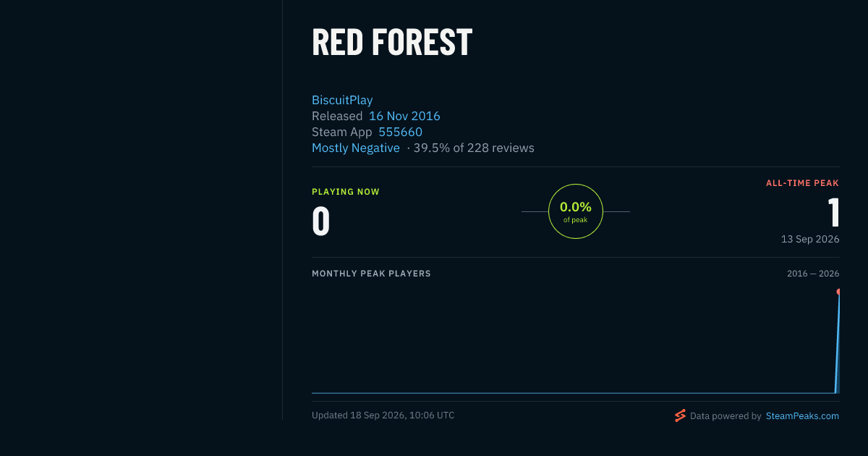Click the 2016 — 2026 range label
The height and width of the screenshot is (456, 868).
(x=813, y=274)
